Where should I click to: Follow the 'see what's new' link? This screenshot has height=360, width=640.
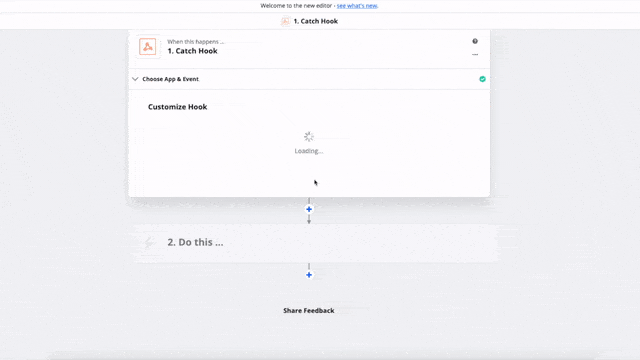click(357, 6)
